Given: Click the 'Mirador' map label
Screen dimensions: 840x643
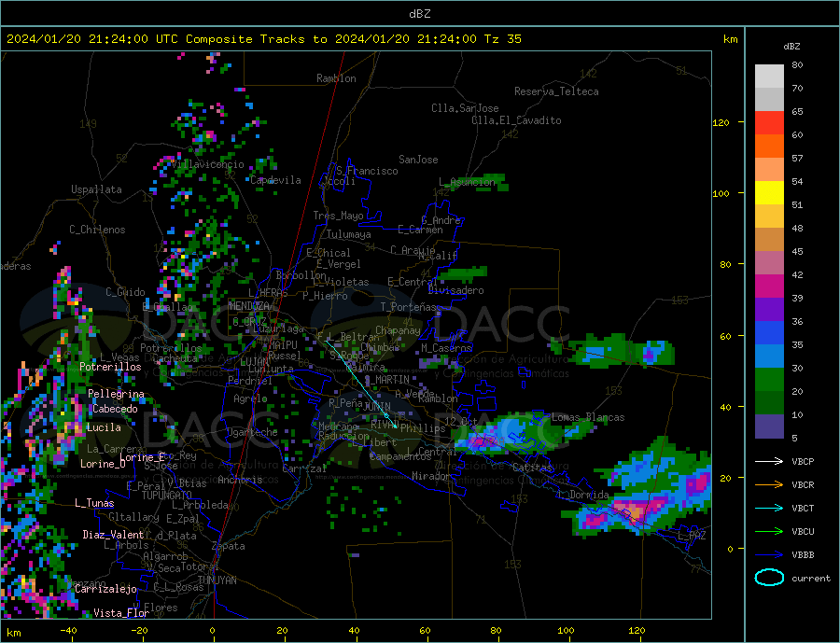Looking at the screenshot, I should click(431, 476).
